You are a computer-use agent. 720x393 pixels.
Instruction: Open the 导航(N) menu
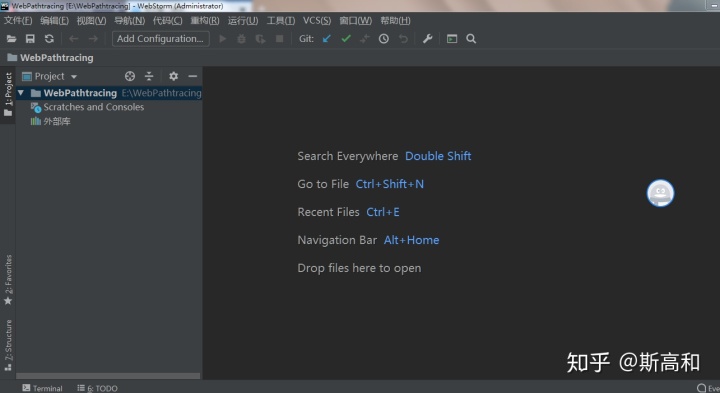click(129, 21)
